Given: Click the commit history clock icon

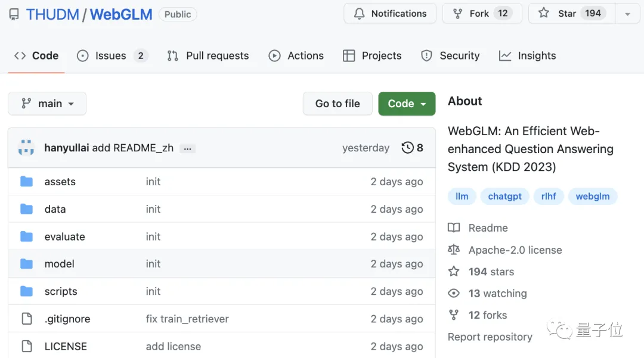Looking at the screenshot, I should [x=408, y=148].
